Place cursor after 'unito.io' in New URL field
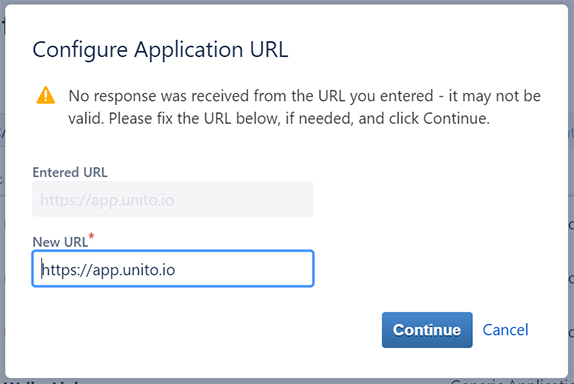The height and width of the screenshot is (384, 574). (x=176, y=270)
